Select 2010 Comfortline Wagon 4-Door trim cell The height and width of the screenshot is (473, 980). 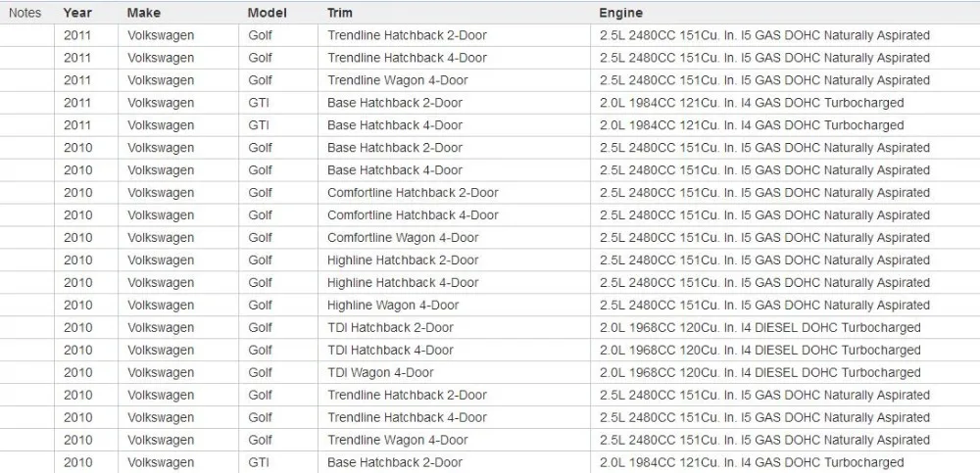pyautogui.click(x=403, y=237)
